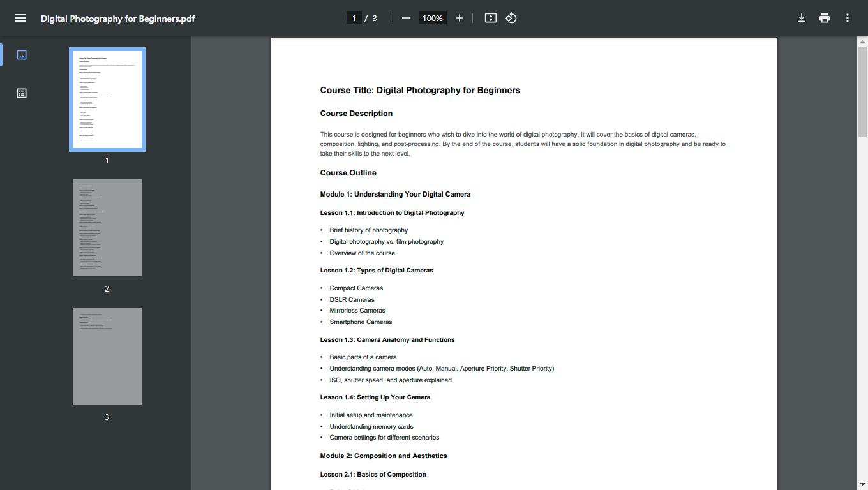Open the more actions three-dot menu
Viewport: 868px width, 490px height.
(848, 18)
